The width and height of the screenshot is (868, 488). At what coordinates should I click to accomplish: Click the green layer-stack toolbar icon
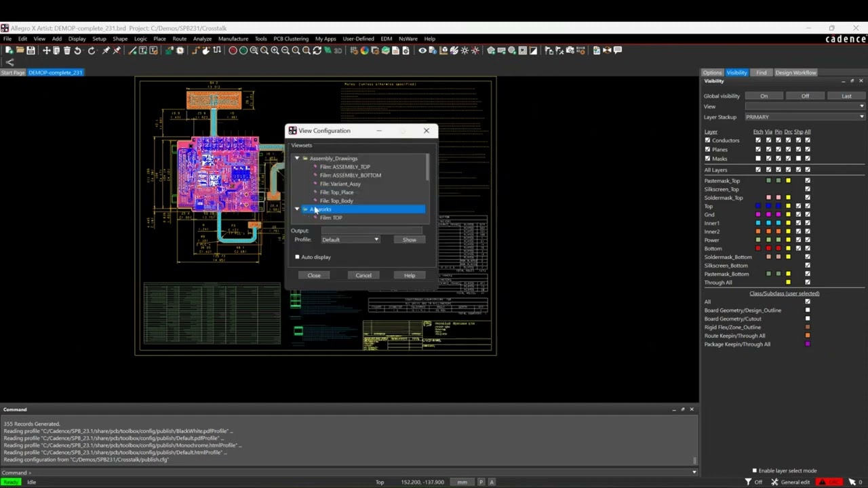385,50
